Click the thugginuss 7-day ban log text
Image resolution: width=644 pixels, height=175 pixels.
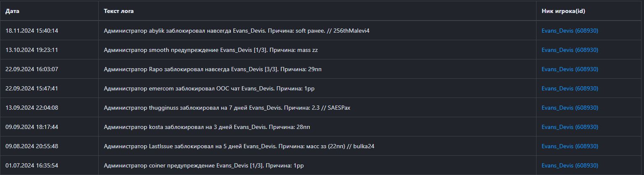coord(227,108)
